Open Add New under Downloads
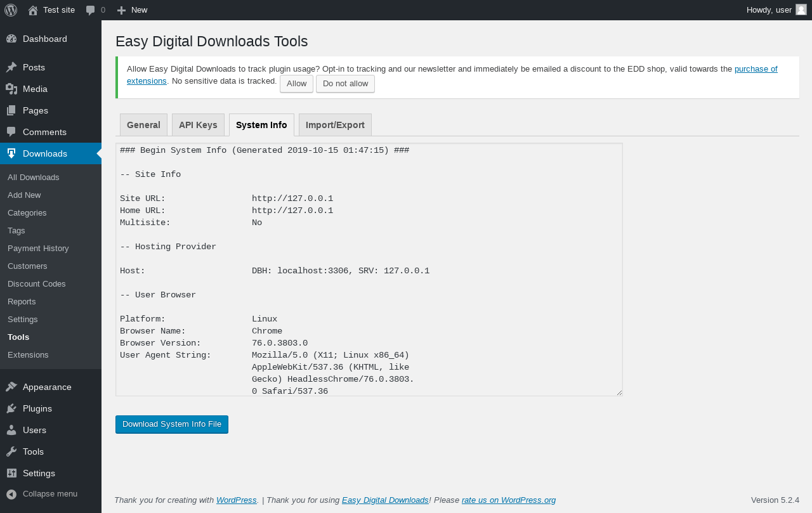Screen dimensions: 812x513 24,195
